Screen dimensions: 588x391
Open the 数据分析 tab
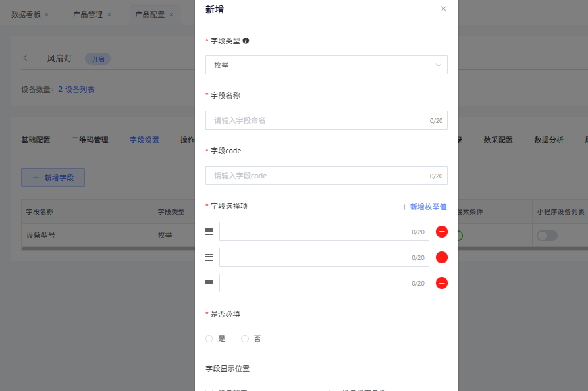(x=548, y=140)
